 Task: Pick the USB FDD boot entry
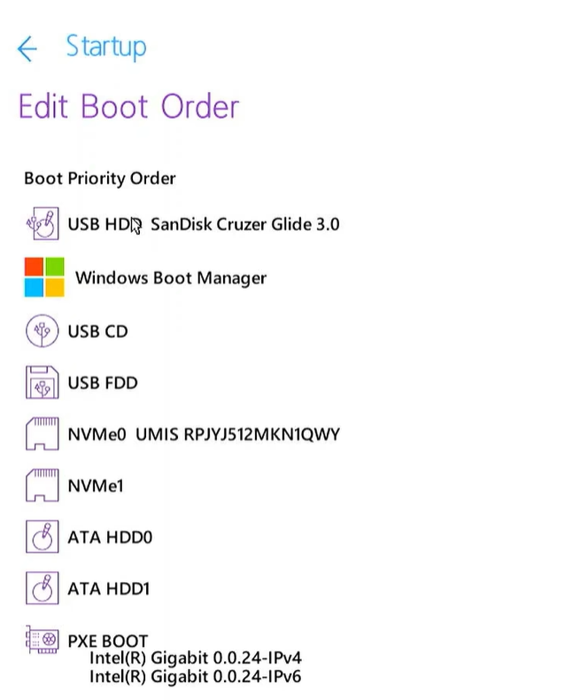tap(102, 383)
